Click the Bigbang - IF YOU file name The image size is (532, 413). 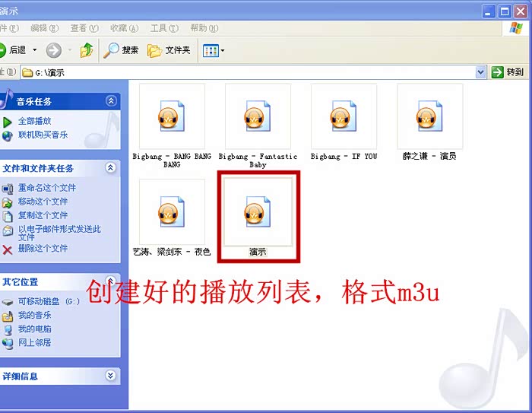pyautogui.click(x=344, y=157)
